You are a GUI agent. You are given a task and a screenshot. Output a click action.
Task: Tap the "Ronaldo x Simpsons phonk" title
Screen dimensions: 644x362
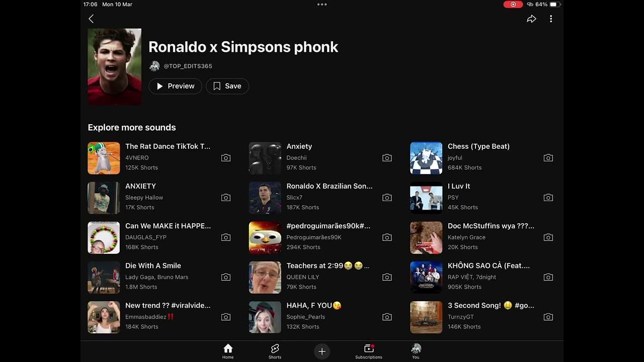(x=243, y=47)
